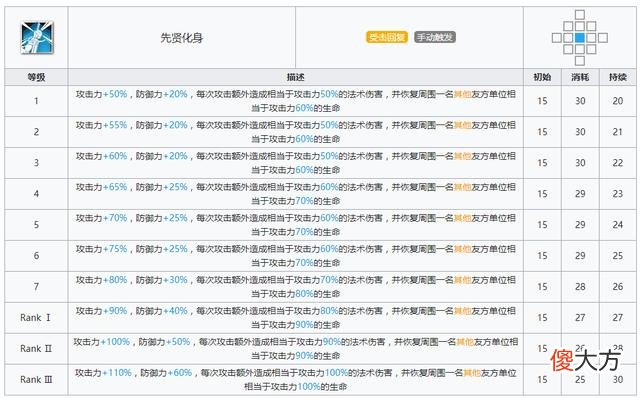Image resolution: width=640 pixels, height=398 pixels.
Task: Click the description with 攻击力+100%
Action: 296,349
